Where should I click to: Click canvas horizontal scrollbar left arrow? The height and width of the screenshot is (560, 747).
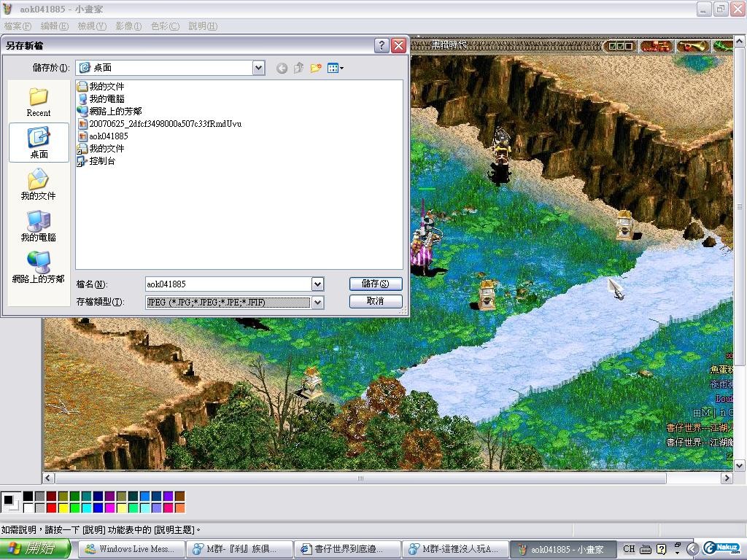point(48,478)
